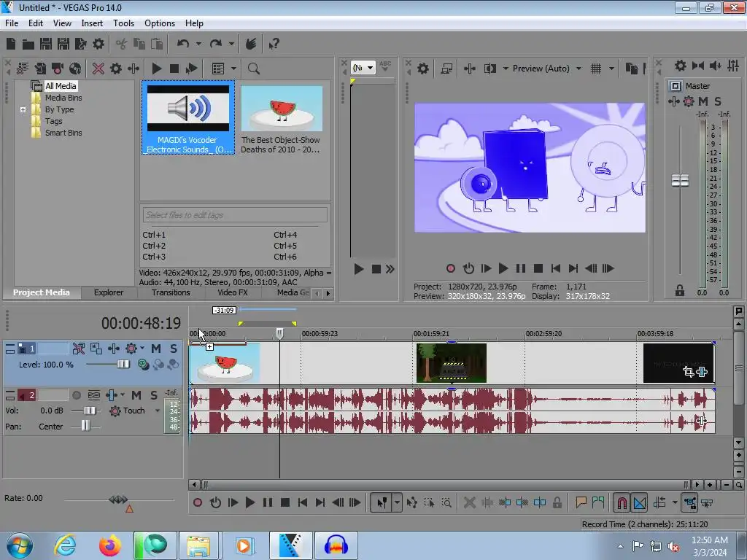Screen dimensions: 747x560
Task: Click the Redo arrow icon
Action: (x=216, y=44)
